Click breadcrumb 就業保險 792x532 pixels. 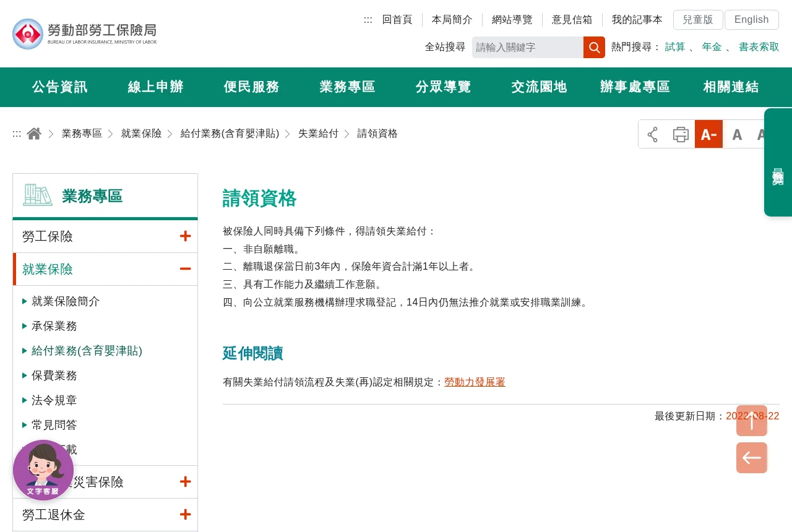pos(142,134)
